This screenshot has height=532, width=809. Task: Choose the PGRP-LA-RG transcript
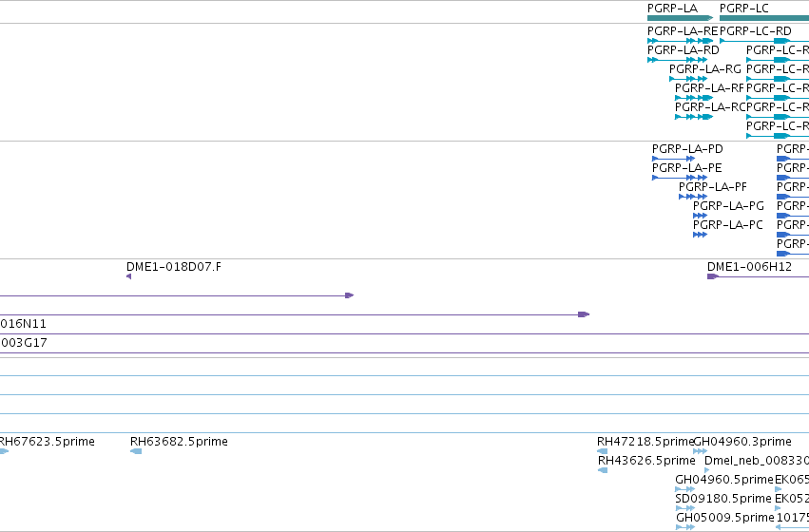click(687, 79)
